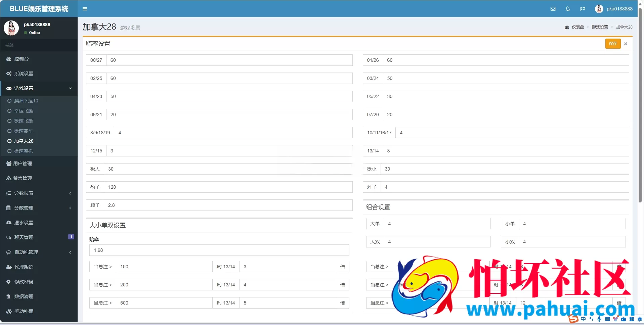Follow the 仪表盘 breadcrumb link

coord(577,27)
